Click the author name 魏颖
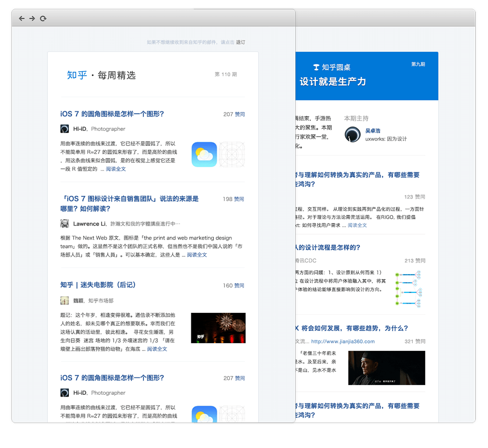 tap(78, 301)
